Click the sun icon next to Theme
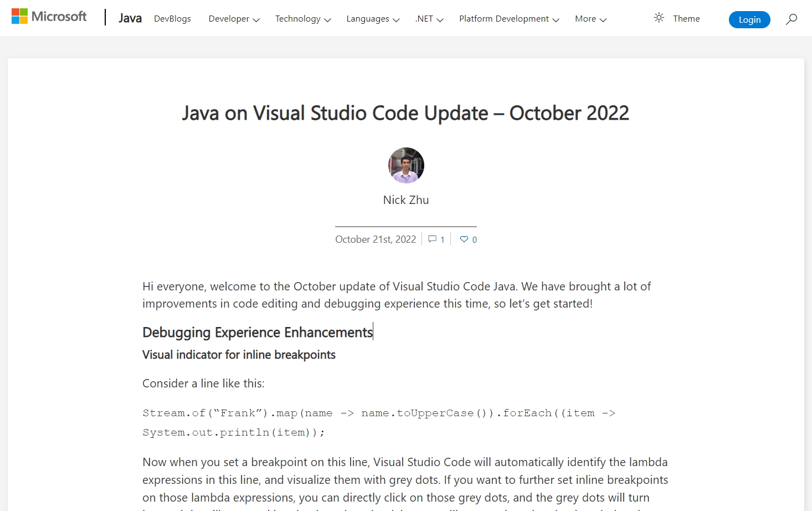 tap(659, 18)
